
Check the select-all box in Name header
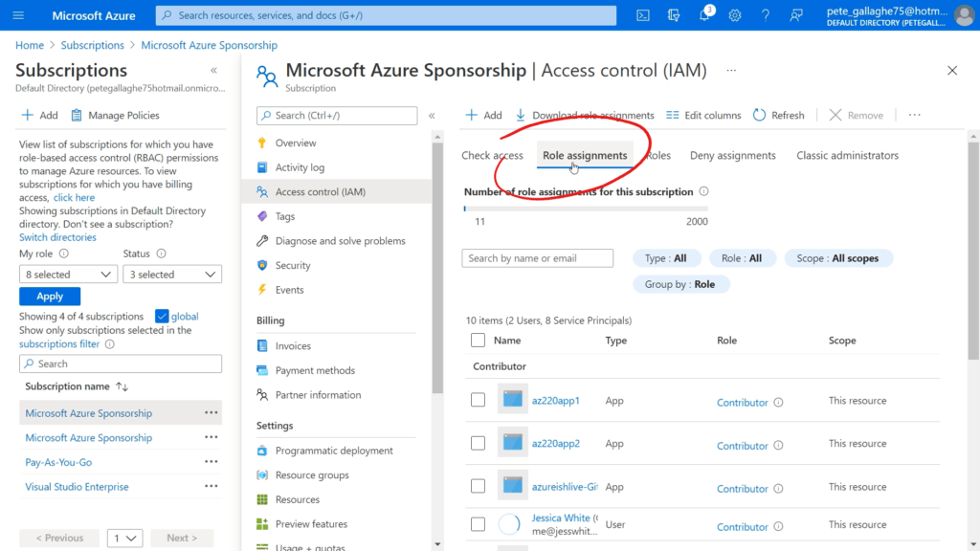coord(478,341)
